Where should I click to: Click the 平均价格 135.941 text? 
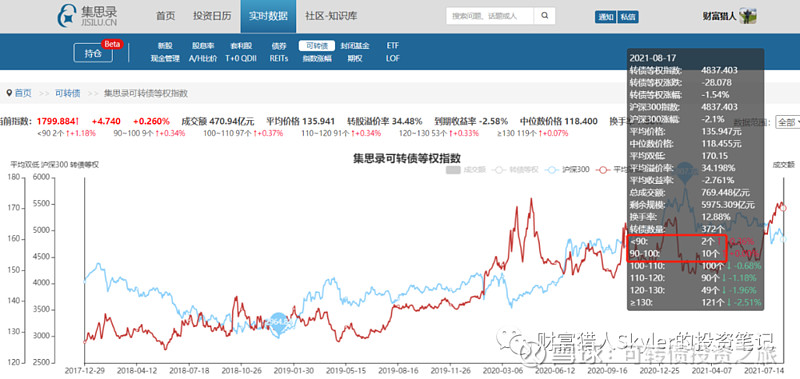(301, 121)
